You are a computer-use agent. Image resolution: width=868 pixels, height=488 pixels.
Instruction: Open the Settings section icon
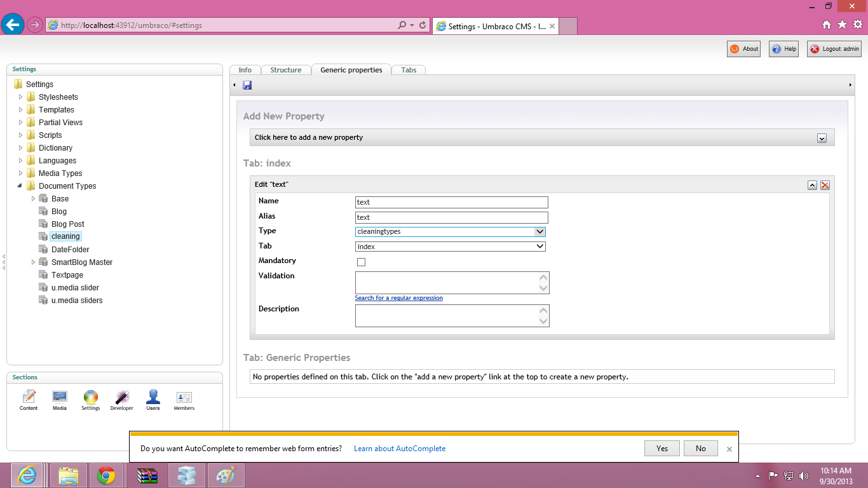pos(91,400)
